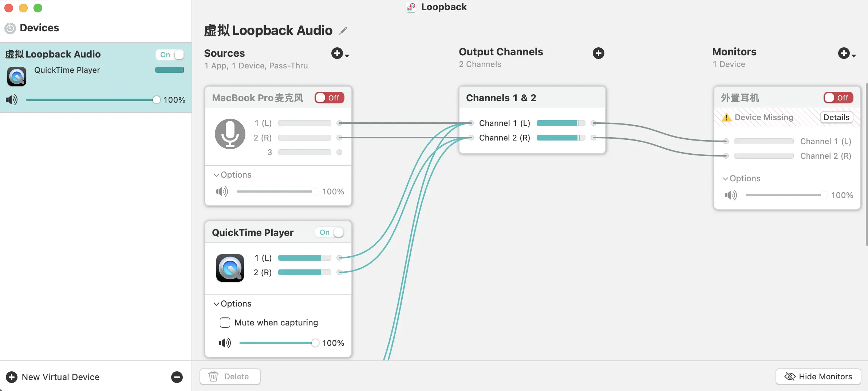Open the add Sources dropdown
This screenshot has height=391, width=868.
340,54
